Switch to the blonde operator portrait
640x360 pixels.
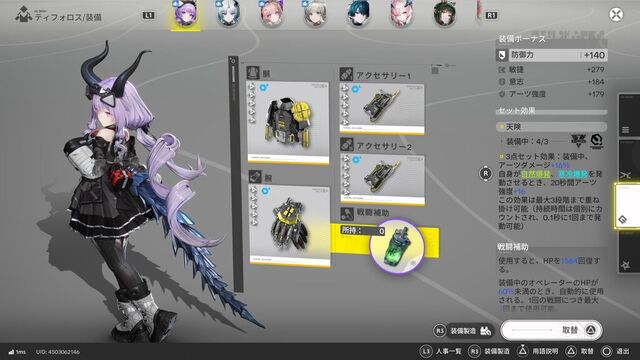[315, 13]
